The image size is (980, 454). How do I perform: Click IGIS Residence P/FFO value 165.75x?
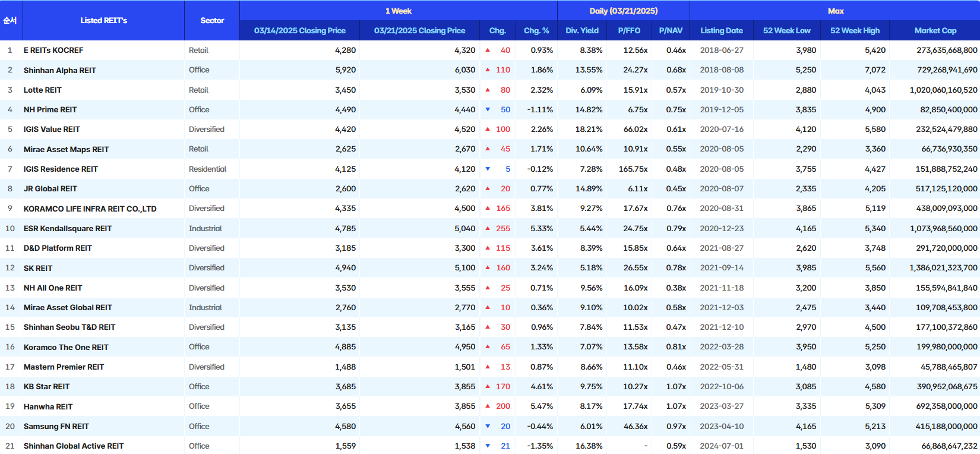pyautogui.click(x=633, y=169)
